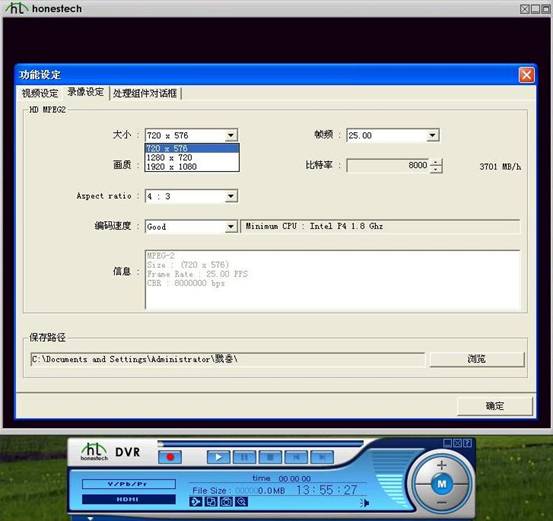Click the honestech logo in title bar
Screen dimensions: 553x521
click(44, 8)
